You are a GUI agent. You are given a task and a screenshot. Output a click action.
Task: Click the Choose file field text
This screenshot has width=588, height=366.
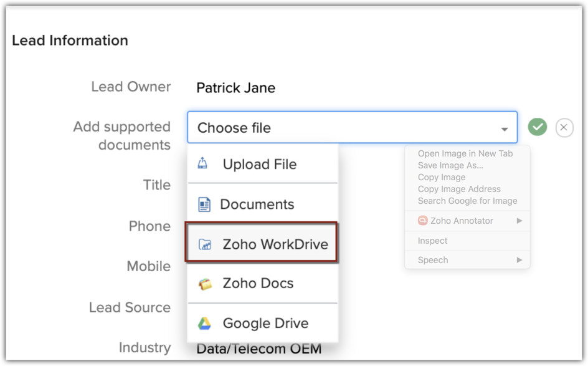[x=234, y=128]
